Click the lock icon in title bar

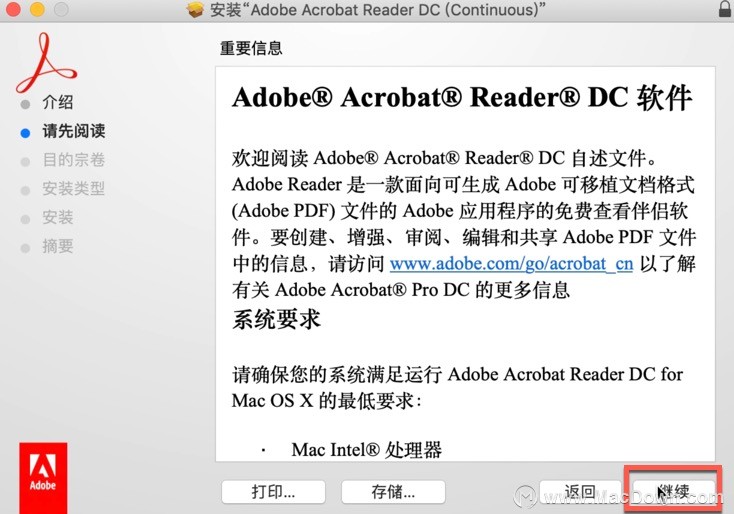(x=725, y=9)
